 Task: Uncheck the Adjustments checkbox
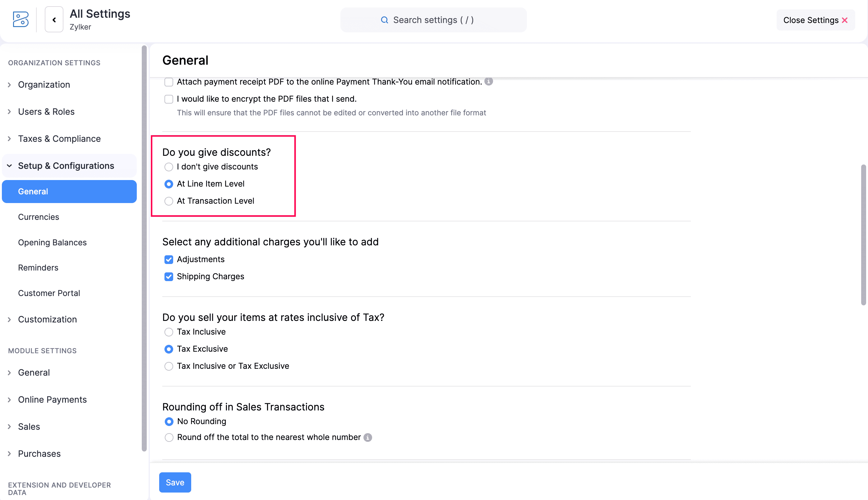(x=169, y=260)
